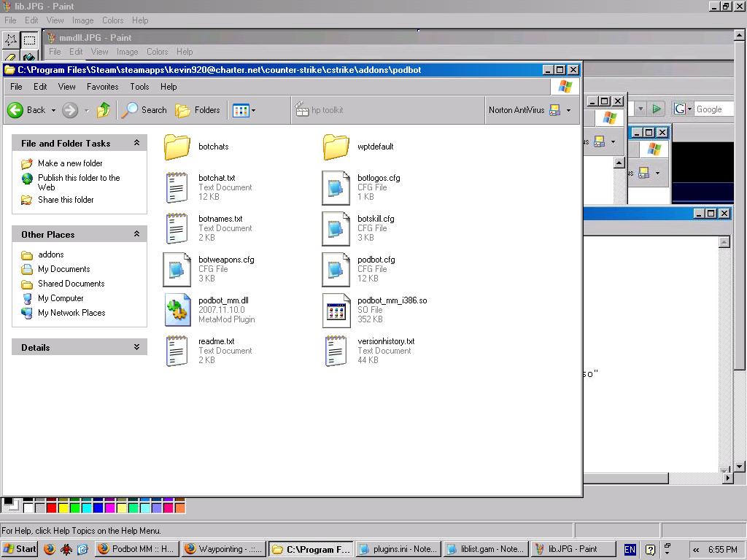Select the versionhistory.txt file icon
The height and width of the screenshot is (560, 747).
336,351
